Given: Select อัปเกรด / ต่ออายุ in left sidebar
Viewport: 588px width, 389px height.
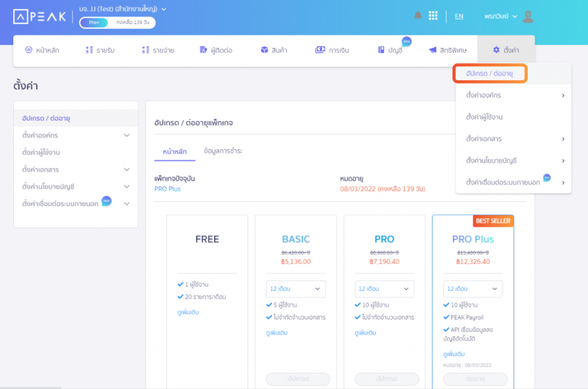Looking at the screenshot, I should coord(76,118).
